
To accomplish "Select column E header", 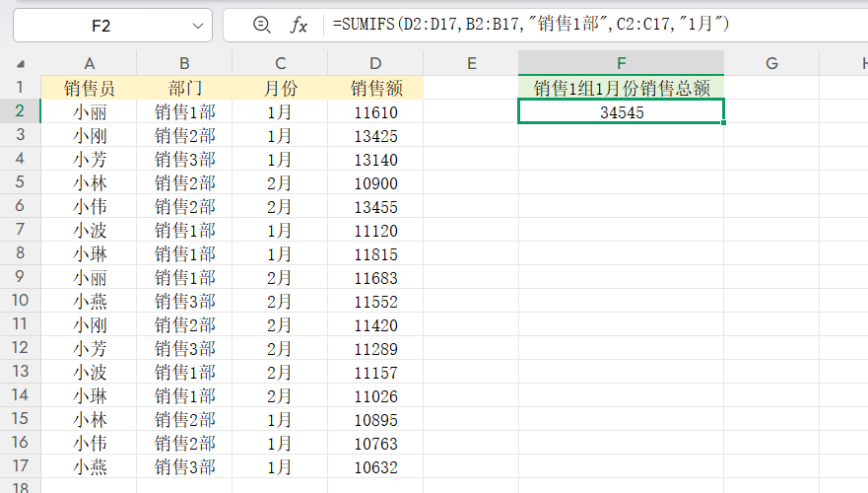I will pyautogui.click(x=471, y=63).
